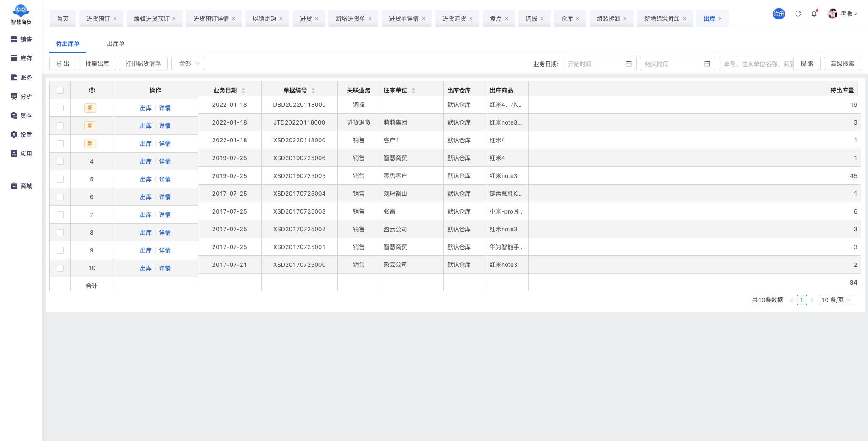Close the 编辑进货预订 tab

point(174,19)
